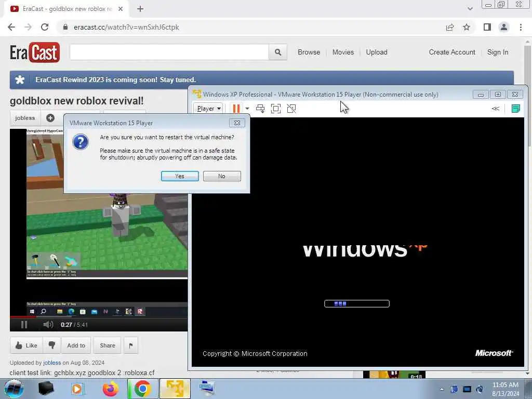
Task: Toggle the Chrome side panel icon
Action: point(487,27)
